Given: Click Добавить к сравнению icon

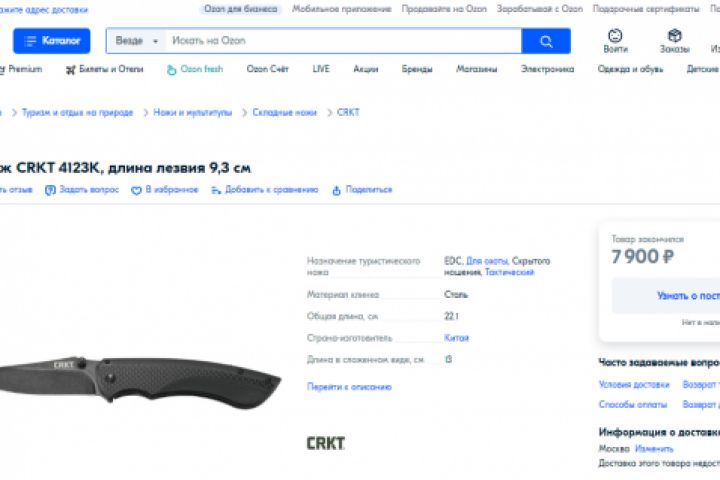Looking at the screenshot, I should (216, 190).
